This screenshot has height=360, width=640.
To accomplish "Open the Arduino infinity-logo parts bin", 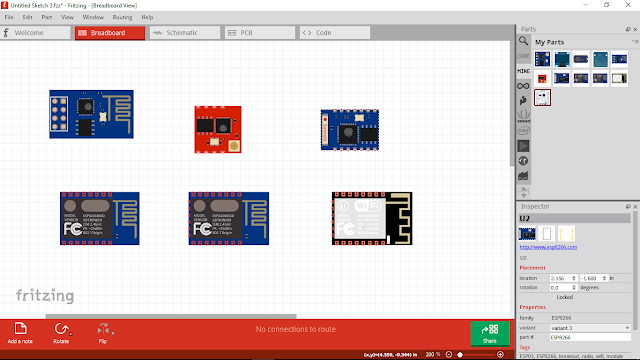I will pos(523,86).
